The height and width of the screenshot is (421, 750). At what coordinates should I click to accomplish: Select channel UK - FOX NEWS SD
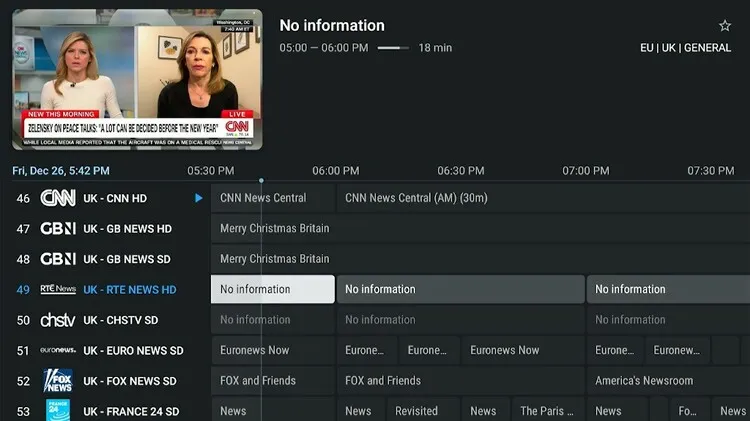(x=130, y=381)
